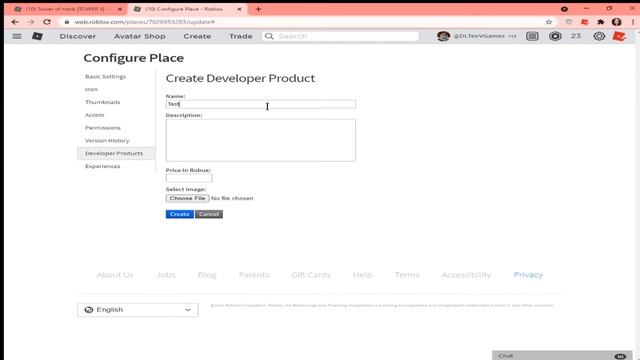Open the Help footer link

tap(362, 275)
